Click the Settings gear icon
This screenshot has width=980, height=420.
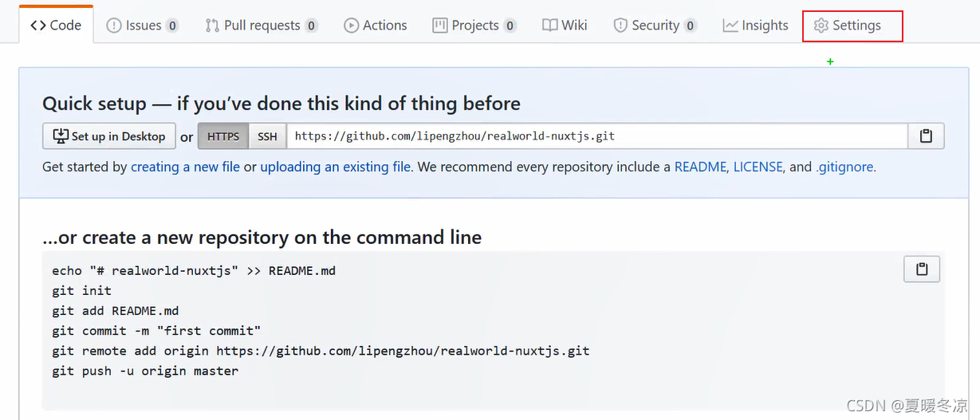(x=821, y=26)
